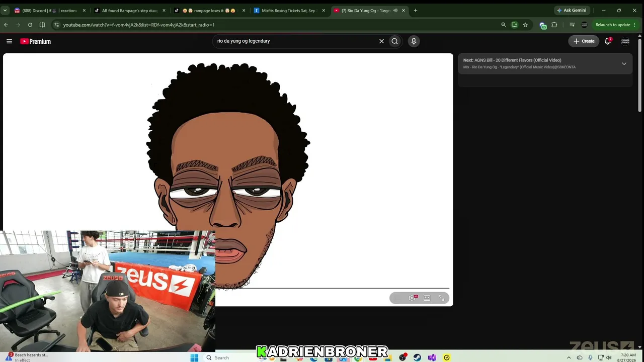Viewport: 644px width, 362px height.
Task: Click the mix subtitle 'Rio Da Yung Og - Legendary'
Action: pos(519,67)
